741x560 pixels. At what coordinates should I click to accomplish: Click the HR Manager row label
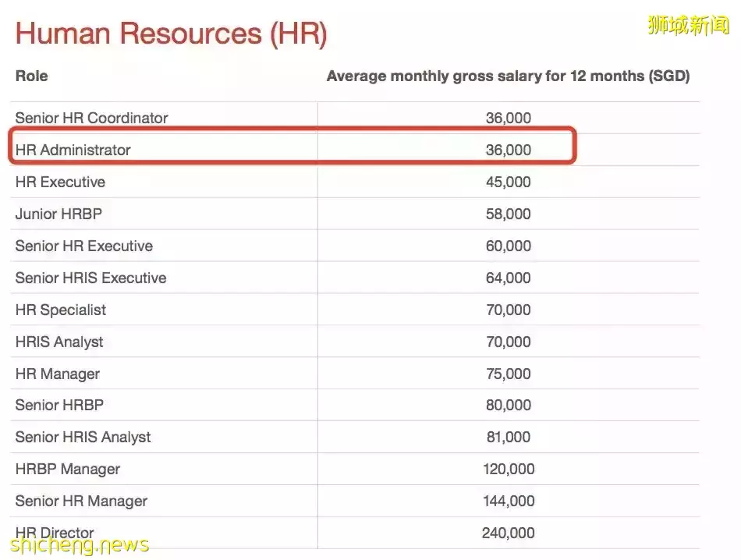coord(57,374)
